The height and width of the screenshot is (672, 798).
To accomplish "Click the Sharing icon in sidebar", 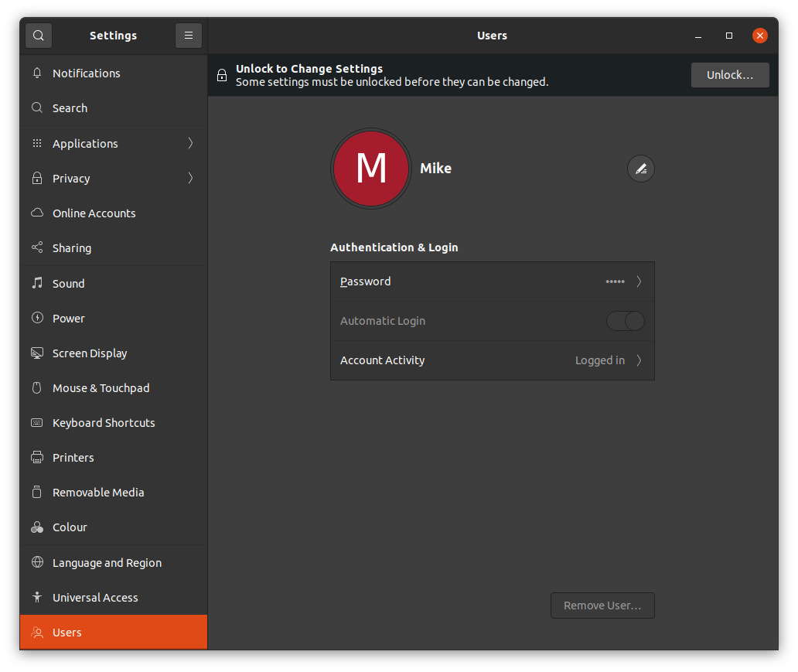I will tap(37, 248).
